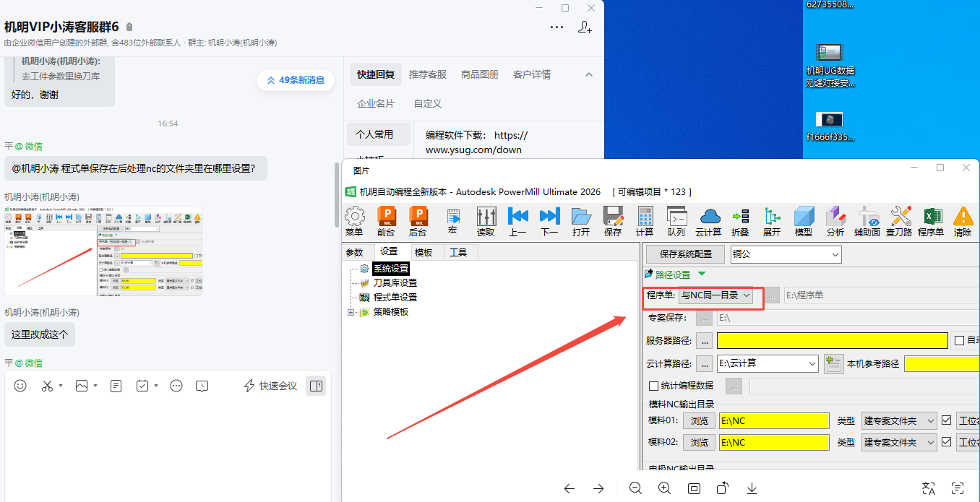Toggle the checkbox beside 服务器路径 field
Screen dimensions: 980x502
[x=960, y=340]
